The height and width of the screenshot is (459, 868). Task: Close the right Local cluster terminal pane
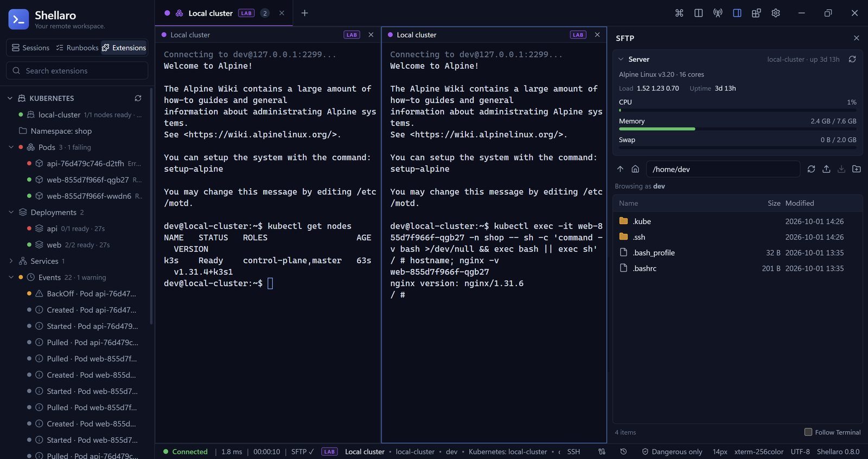pos(597,35)
